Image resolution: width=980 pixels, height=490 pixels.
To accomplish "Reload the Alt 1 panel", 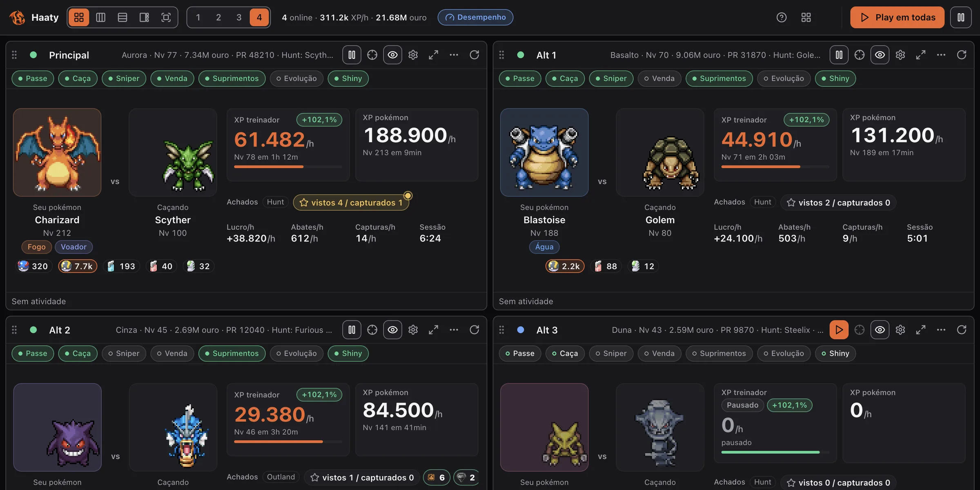I will [961, 55].
